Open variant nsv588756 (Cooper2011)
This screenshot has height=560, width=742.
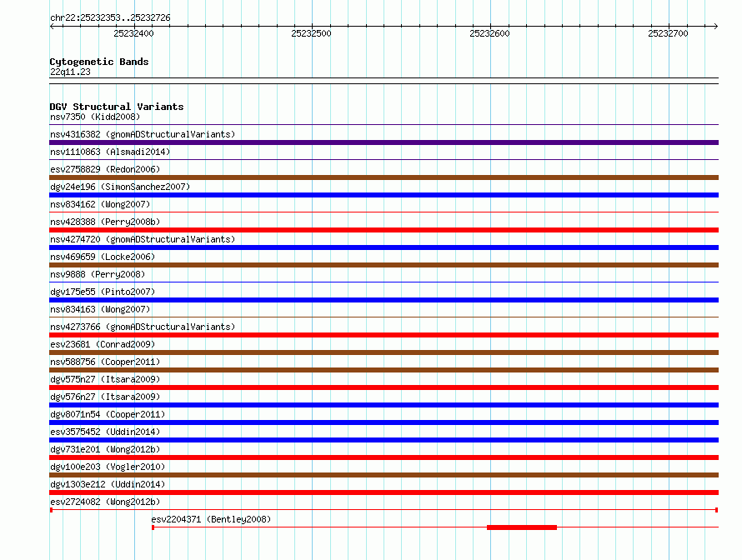point(105,362)
